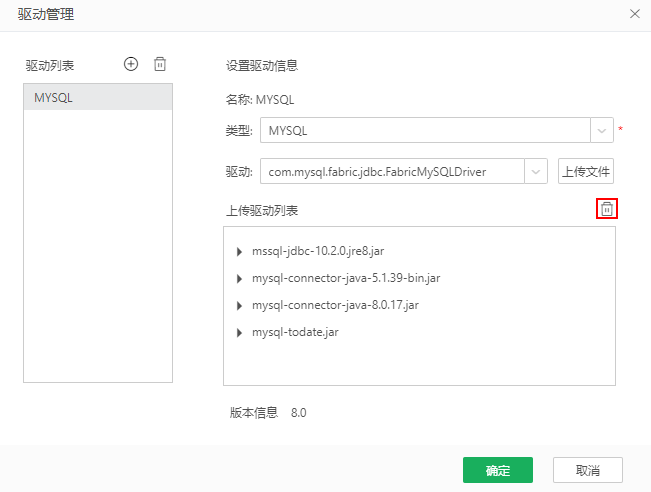This screenshot has width=651, height=492.
Task: Open the 驱动 class dropdown arrow
Action: point(537,171)
